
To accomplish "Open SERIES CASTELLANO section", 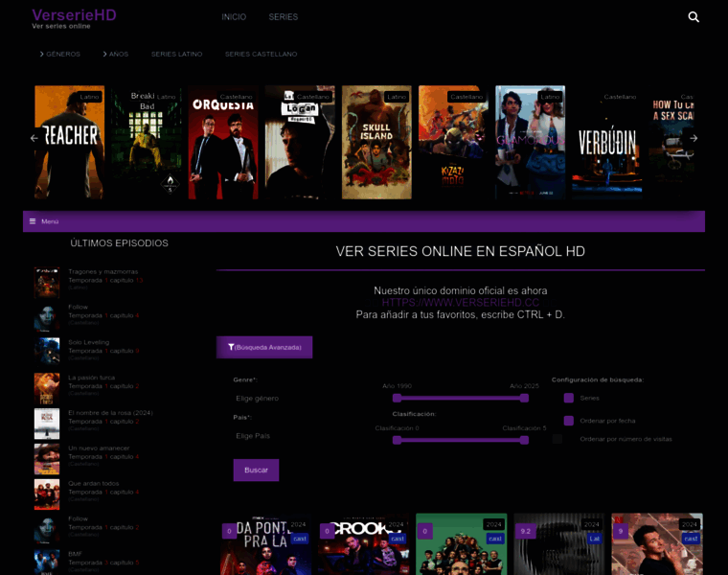I will (261, 54).
